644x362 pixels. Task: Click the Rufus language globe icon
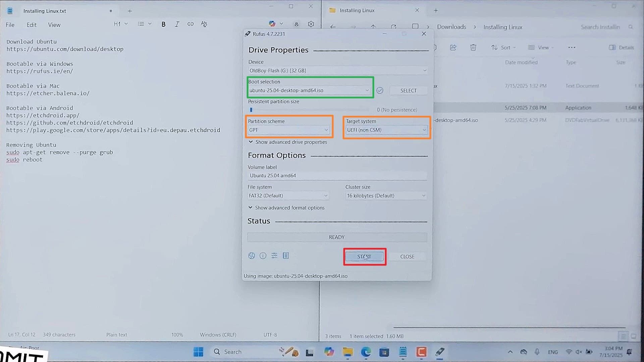252,256
